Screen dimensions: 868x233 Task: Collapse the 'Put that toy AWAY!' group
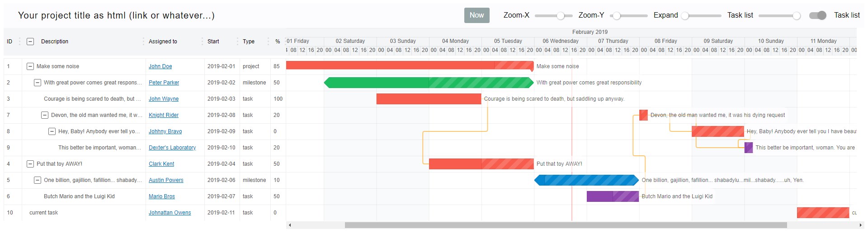(30, 164)
